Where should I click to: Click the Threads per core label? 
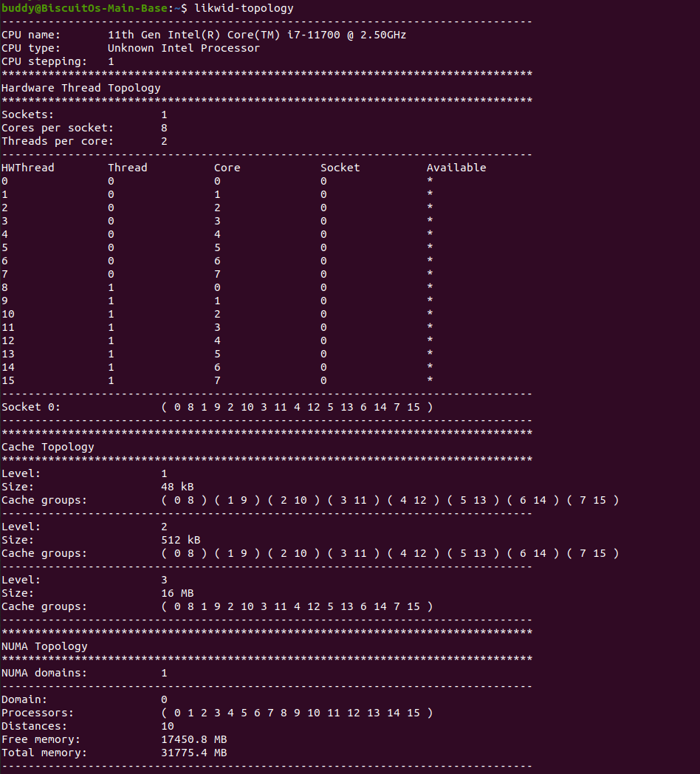point(58,141)
